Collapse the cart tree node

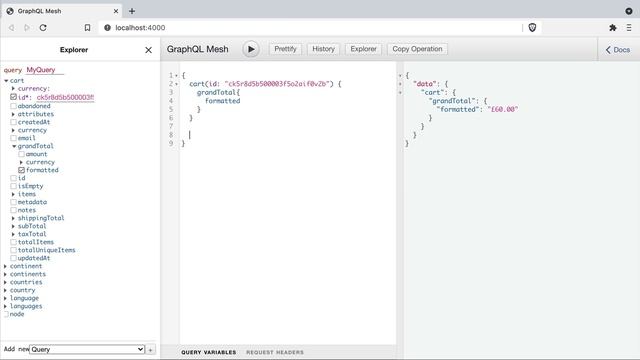pos(6,81)
